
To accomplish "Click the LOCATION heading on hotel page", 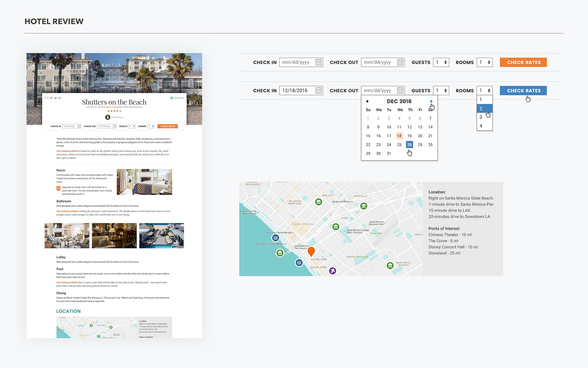I will click(68, 311).
